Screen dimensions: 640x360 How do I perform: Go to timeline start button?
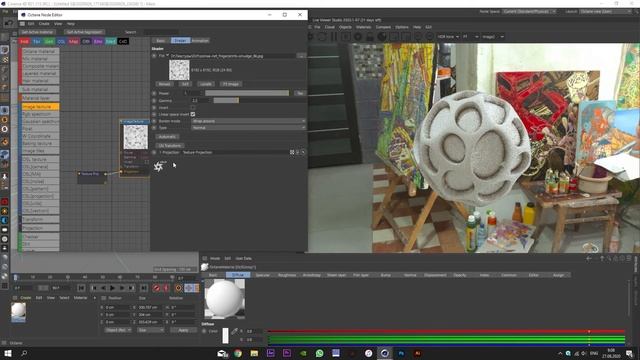81,288
